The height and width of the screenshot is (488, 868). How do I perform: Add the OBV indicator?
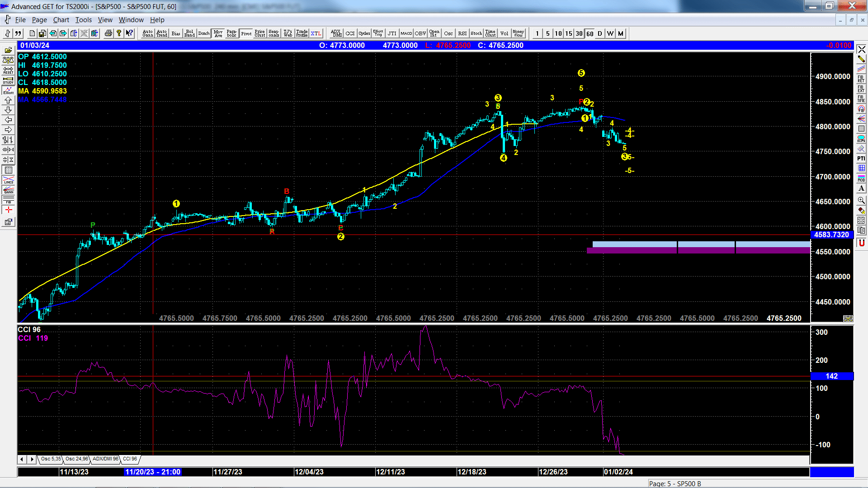coord(420,33)
